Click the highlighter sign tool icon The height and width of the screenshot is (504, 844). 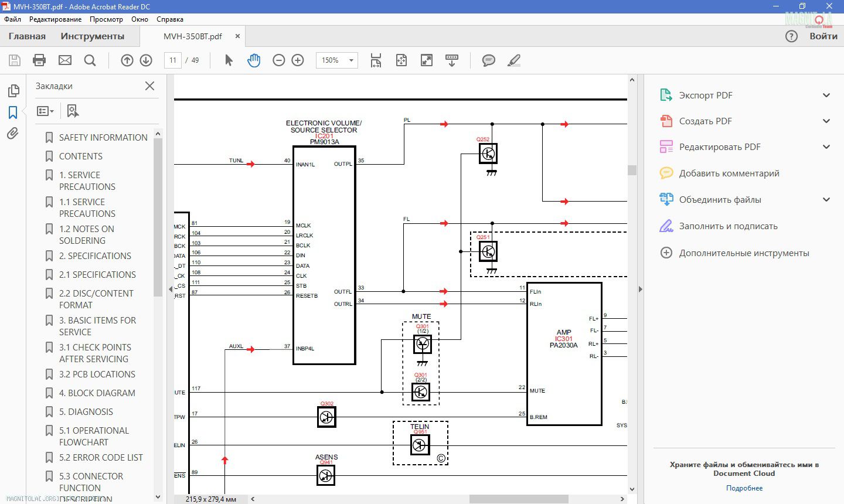coord(513,60)
